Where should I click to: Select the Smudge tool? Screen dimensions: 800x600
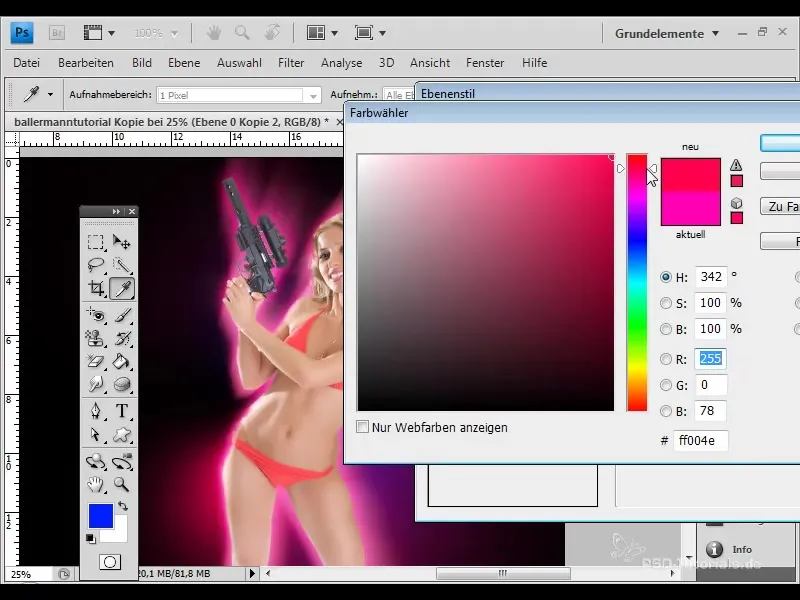95,384
